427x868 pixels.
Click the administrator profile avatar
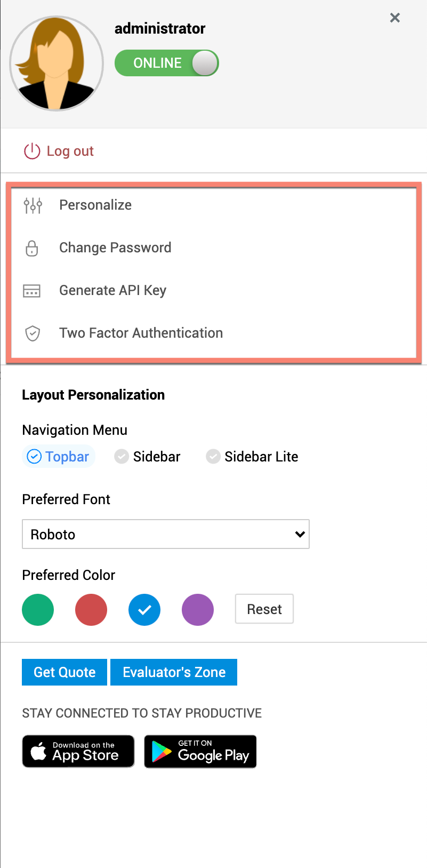(57, 63)
